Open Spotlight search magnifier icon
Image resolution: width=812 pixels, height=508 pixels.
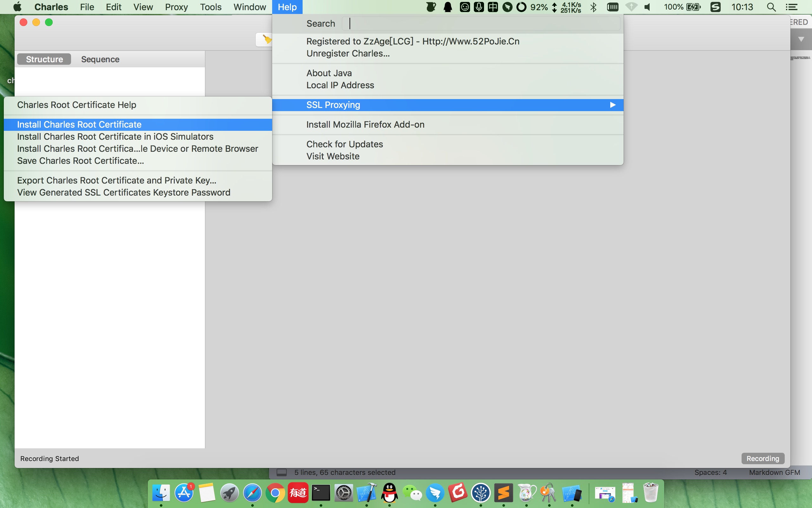click(771, 7)
